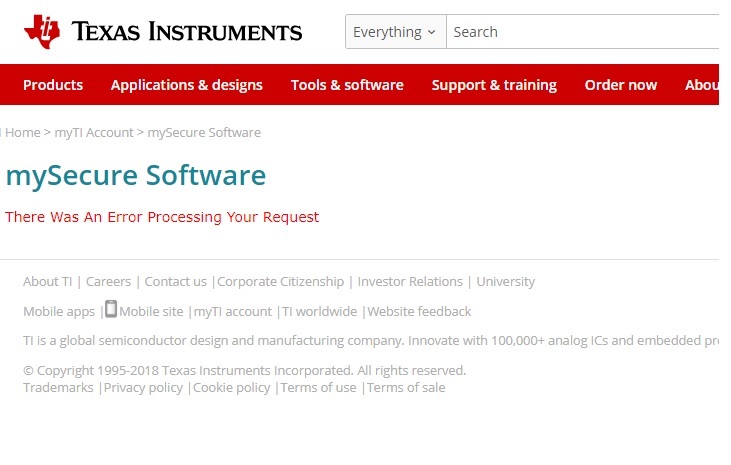Open Corporate Citizenship footer link
Viewport: 731px width, 465px height.
(281, 282)
